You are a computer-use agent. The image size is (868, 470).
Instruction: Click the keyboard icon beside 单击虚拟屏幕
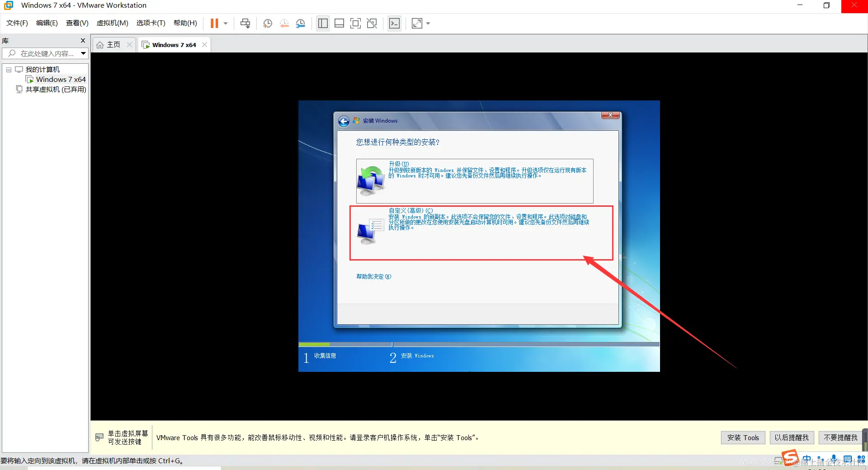(x=99, y=437)
